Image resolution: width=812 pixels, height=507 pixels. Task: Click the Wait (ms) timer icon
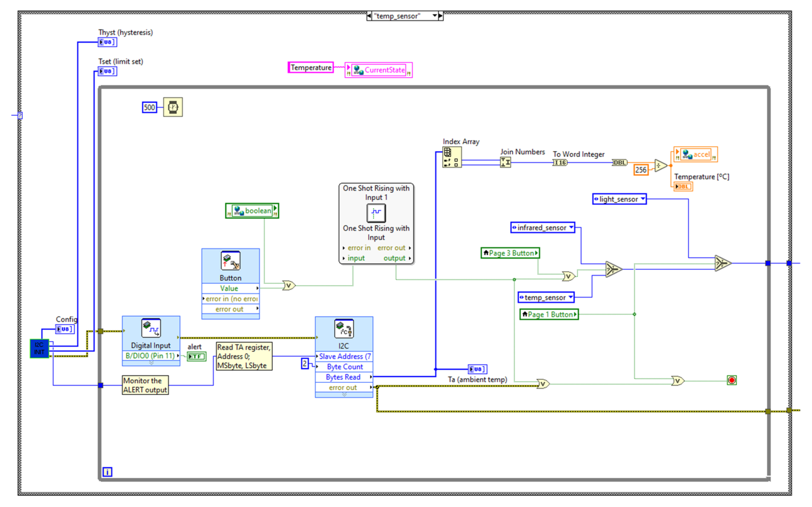pyautogui.click(x=173, y=107)
